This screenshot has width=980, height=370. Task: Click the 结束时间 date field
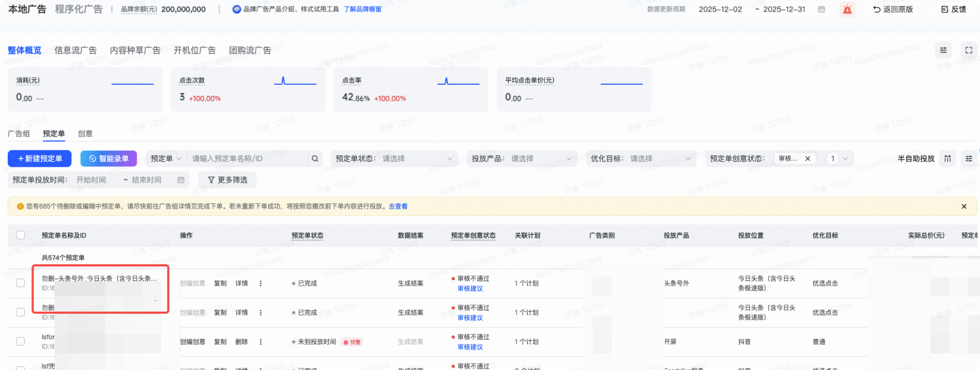tap(147, 180)
